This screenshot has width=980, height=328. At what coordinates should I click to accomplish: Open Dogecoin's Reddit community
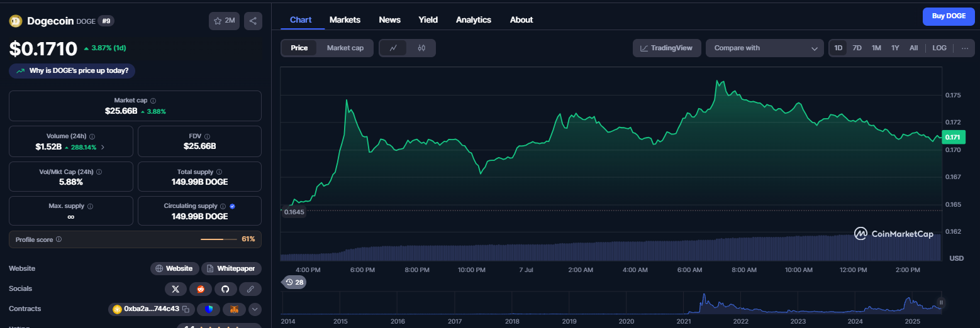pos(201,289)
